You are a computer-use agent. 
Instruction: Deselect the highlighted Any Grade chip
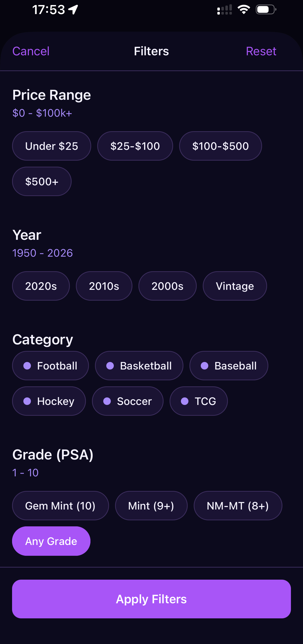[x=51, y=541]
